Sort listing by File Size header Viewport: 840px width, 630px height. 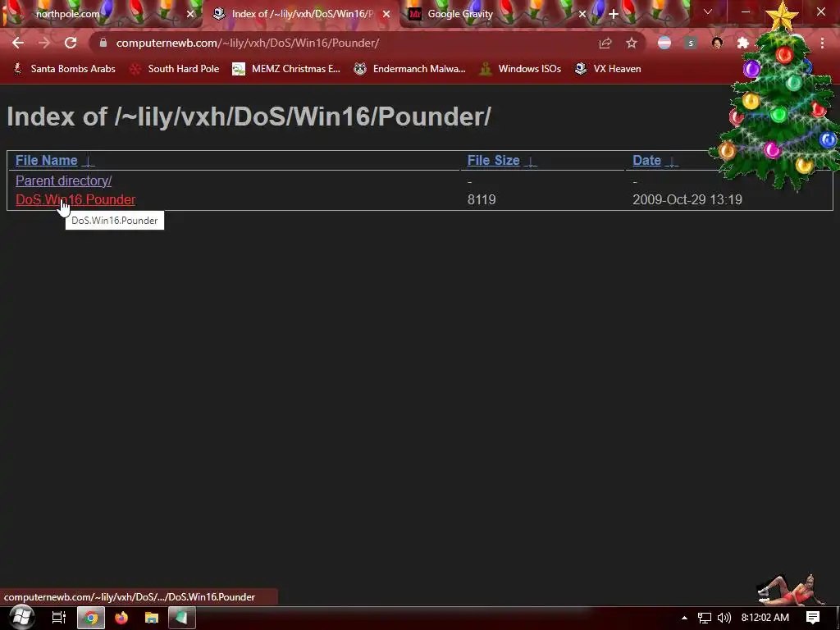(x=493, y=160)
